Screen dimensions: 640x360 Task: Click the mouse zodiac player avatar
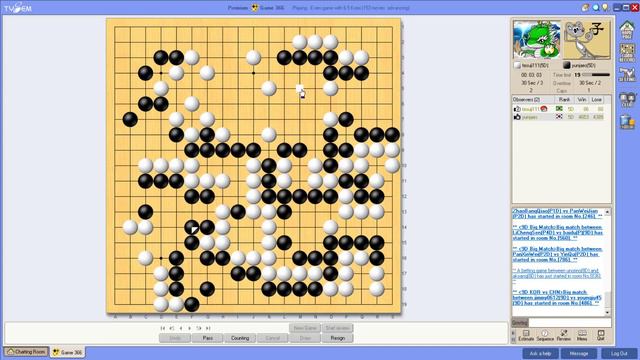[x=587, y=40]
